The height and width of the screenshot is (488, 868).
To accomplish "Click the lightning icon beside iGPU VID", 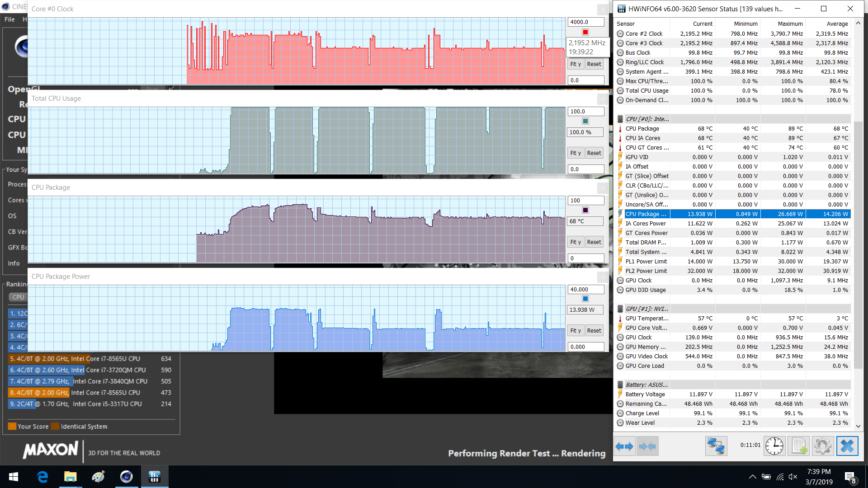I will (x=620, y=157).
